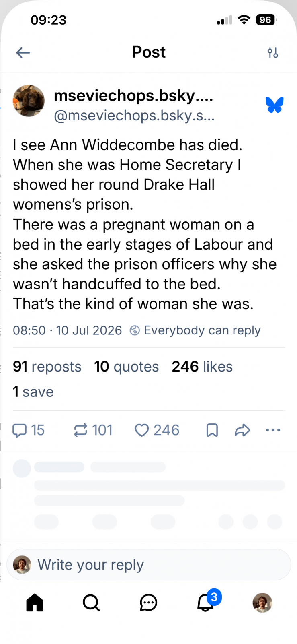View the 10 quotes list
This screenshot has width=297, height=644.
(127, 367)
